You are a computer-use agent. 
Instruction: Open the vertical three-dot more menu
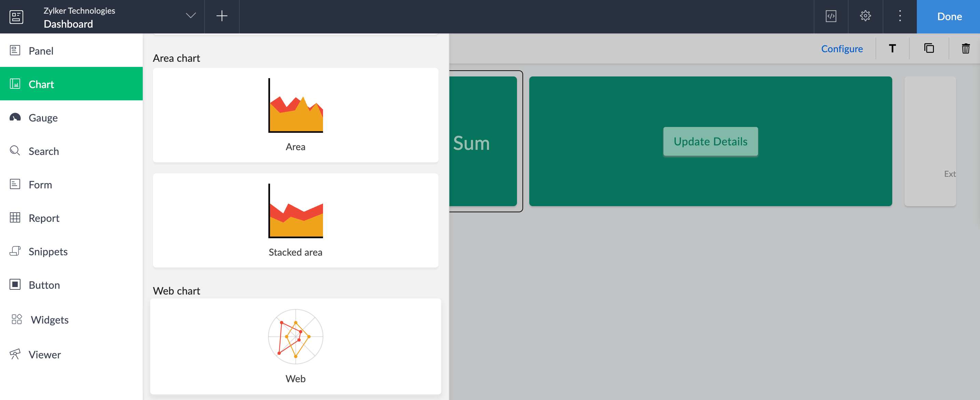[900, 16]
